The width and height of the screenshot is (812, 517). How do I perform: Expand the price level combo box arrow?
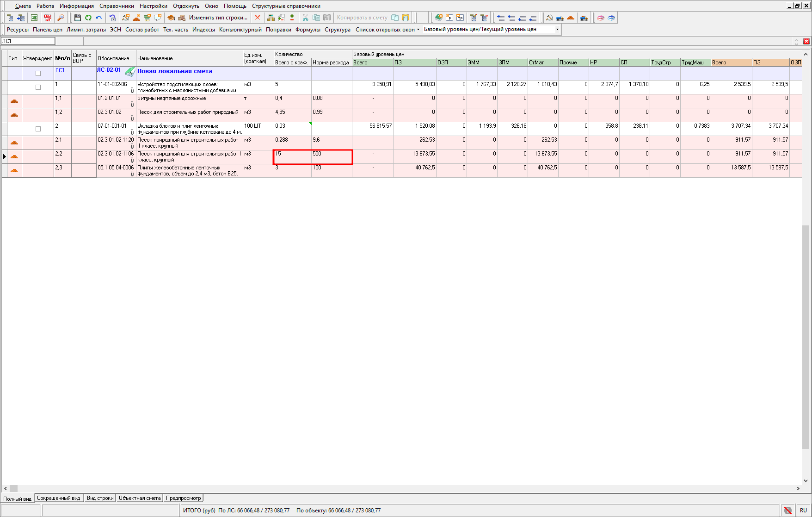click(x=557, y=29)
